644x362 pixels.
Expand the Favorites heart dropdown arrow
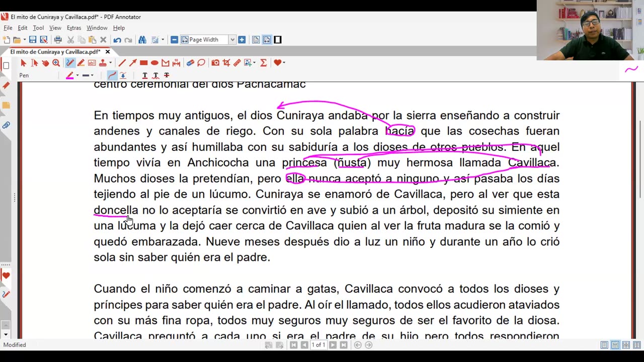click(x=284, y=63)
